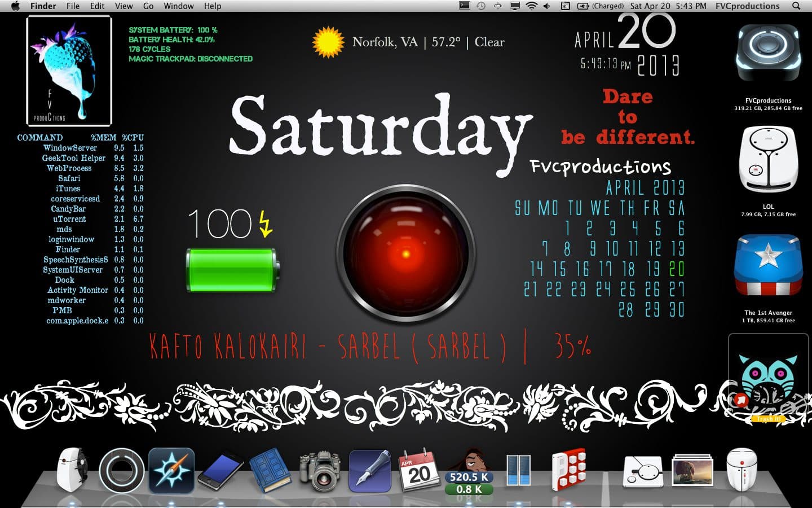Open the volume control in menu bar
The width and height of the screenshot is (812, 508).
point(546,6)
